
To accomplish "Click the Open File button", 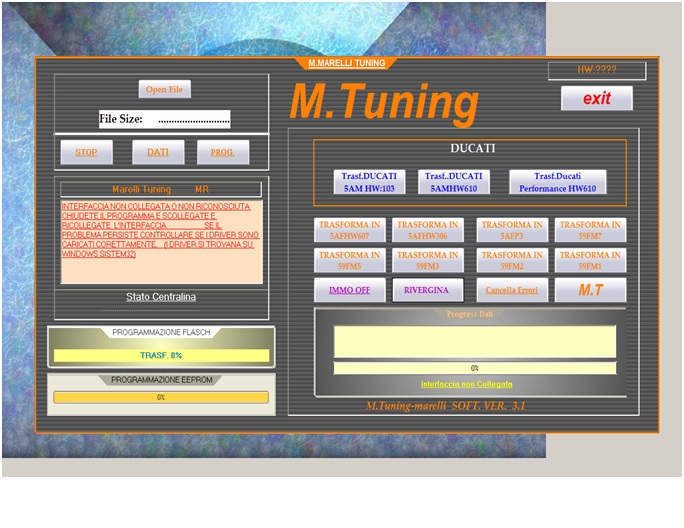I will click(164, 89).
